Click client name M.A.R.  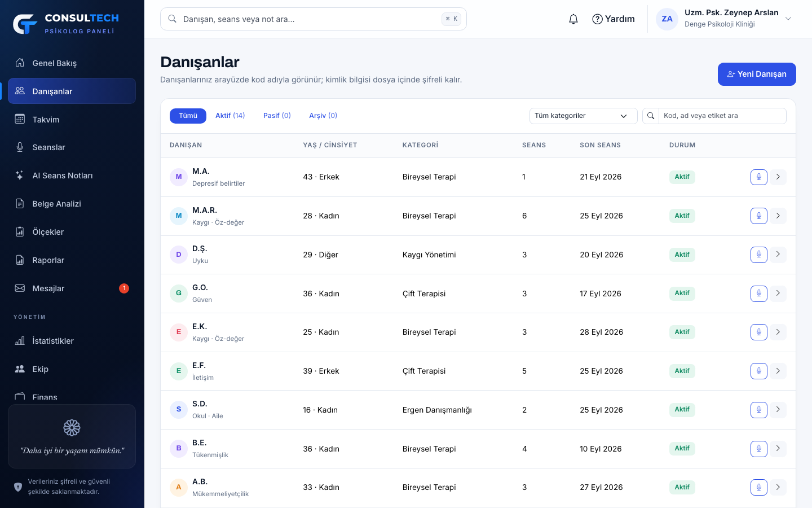pos(205,210)
